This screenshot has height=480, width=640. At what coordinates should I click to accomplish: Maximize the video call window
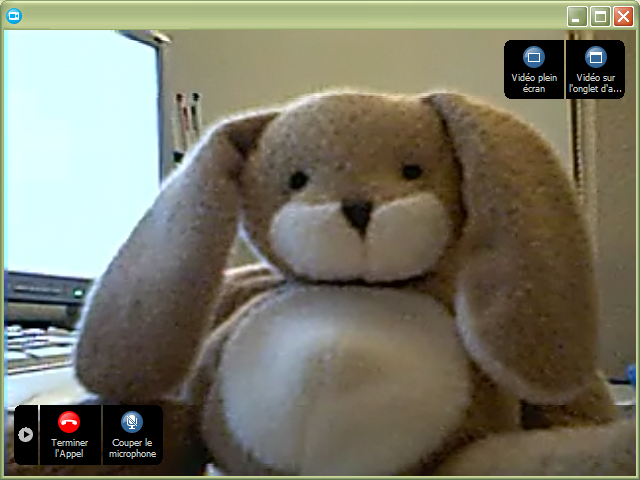tap(600, 16)
